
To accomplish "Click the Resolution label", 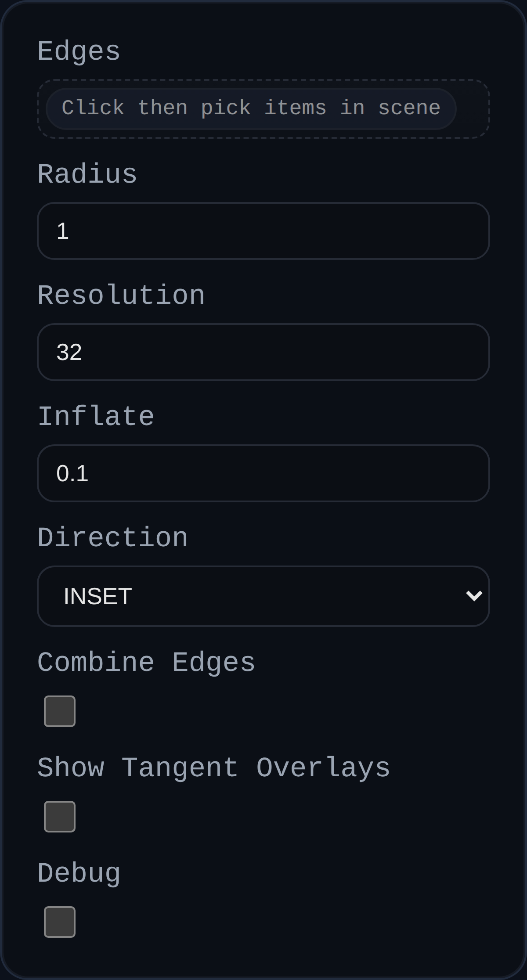I will 121,295.
